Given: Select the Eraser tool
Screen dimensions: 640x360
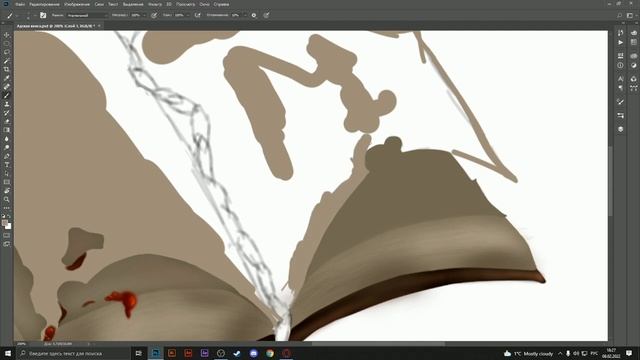Looking at the screenshot, I should [7, 121].
